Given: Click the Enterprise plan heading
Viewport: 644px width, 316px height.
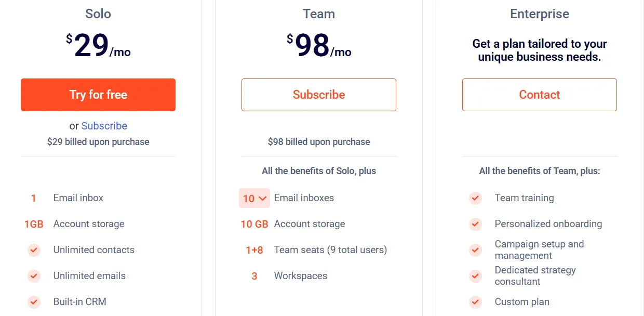Looking at the screenshot, I should [540, 14].
